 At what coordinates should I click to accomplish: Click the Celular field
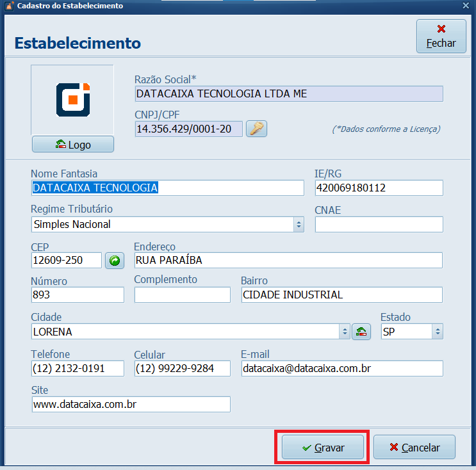tap(182, 368)
